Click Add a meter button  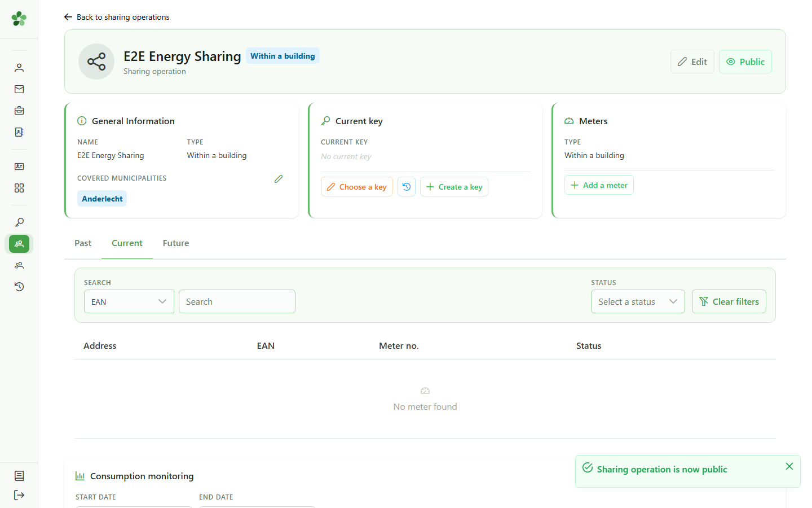click(599, 185)
